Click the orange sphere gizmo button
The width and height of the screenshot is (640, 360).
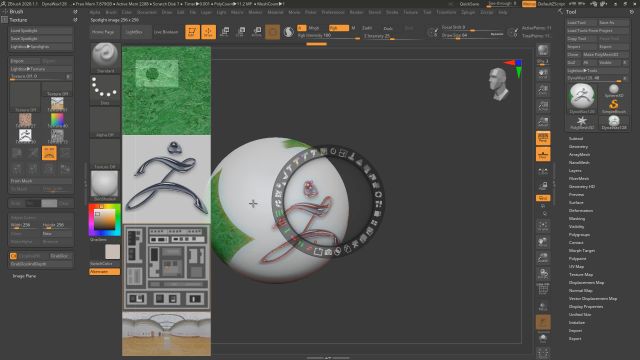tap(273, 32)
